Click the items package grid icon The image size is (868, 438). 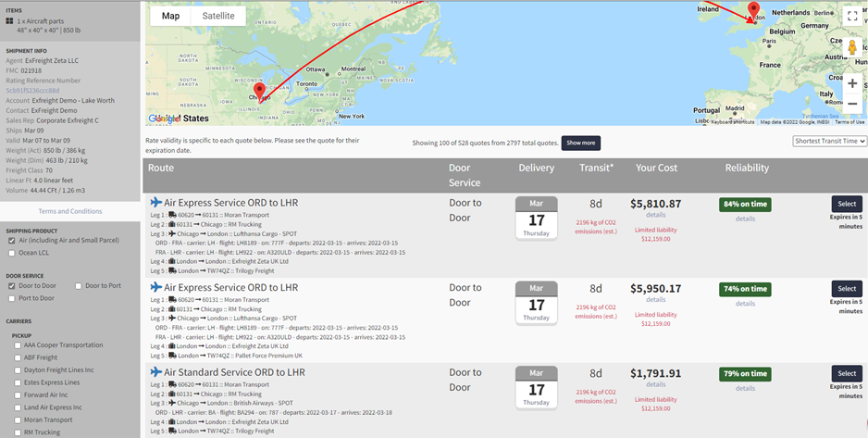tap(9, 21)
